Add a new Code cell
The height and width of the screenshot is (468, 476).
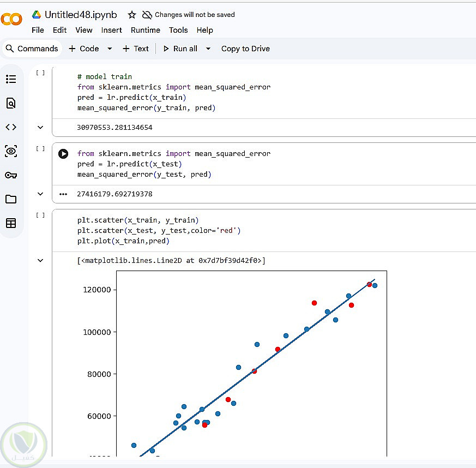click(84, 49)
